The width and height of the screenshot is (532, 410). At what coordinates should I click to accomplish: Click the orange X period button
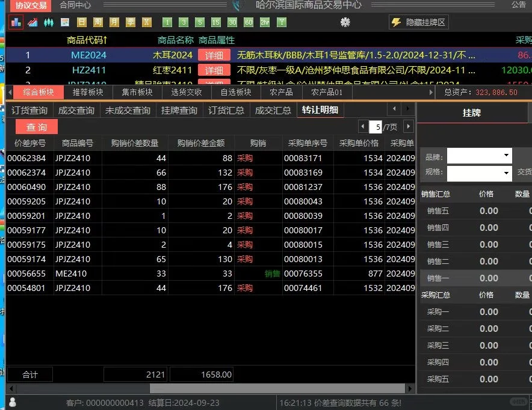click(x=147, y=22)
